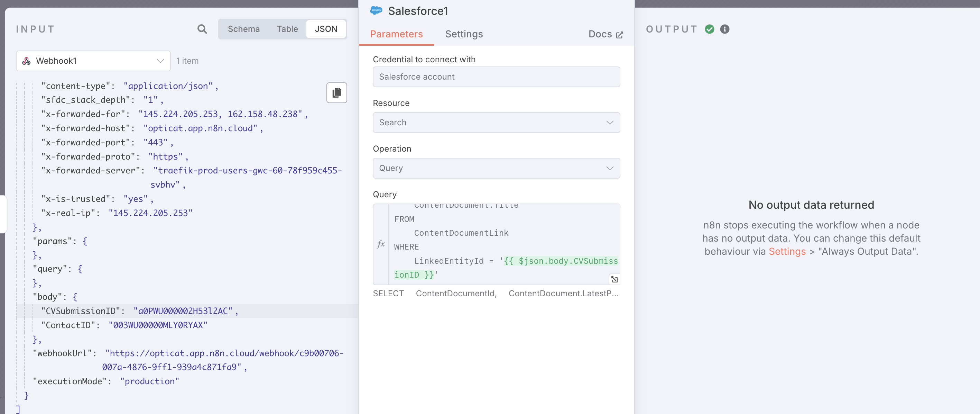Click the x-is-trusted yes value
980x414 pixels.
136,199
